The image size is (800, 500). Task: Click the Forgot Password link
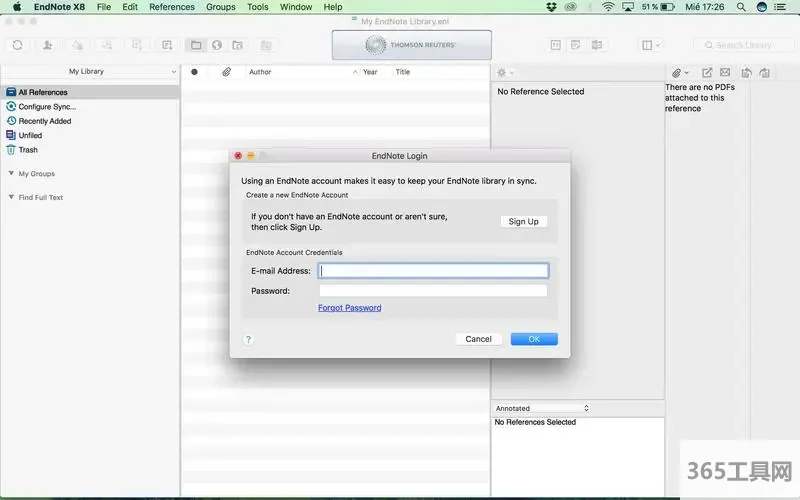tap(349, 308)
